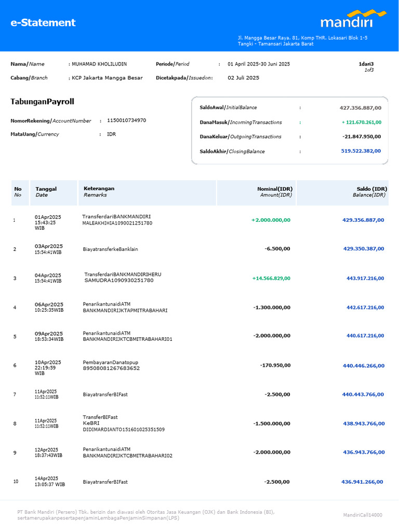Click balance 440.446.266,00
This screenshot has height=532, width=399.
[x=363, y=366]
